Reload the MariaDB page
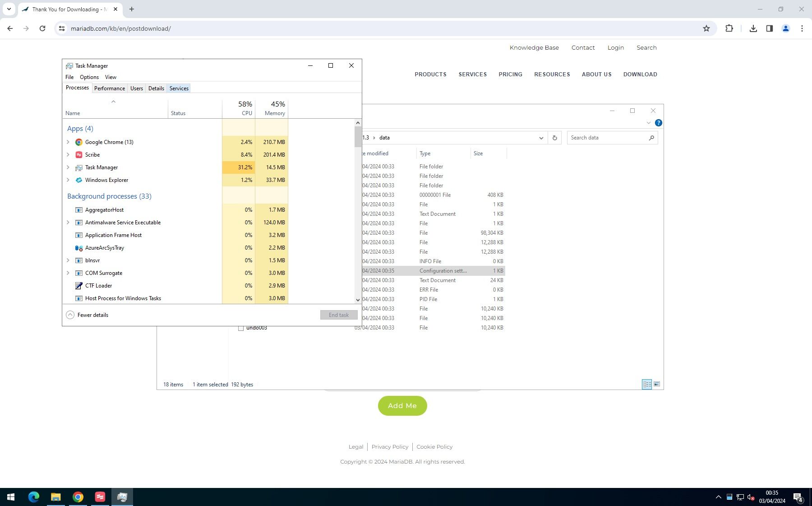812x506 pixels. [x=42, y=28]
